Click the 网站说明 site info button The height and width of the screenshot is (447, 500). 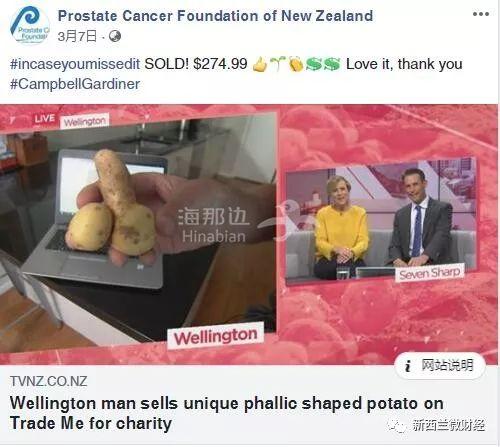[440, 366]
